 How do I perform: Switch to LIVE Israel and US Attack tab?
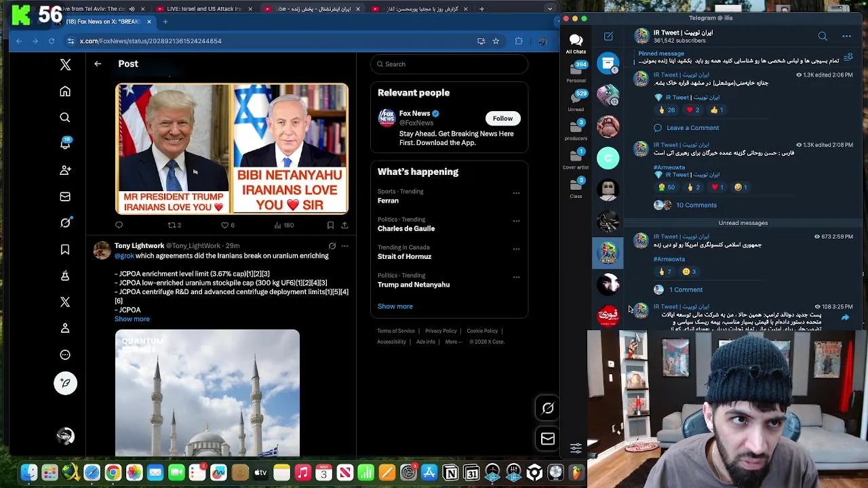point(204,9)
